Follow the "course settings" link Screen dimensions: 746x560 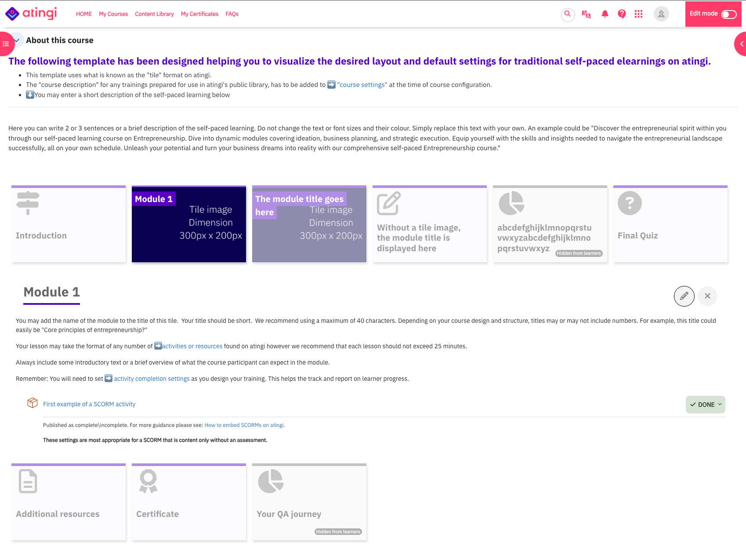tap(362, 85)
